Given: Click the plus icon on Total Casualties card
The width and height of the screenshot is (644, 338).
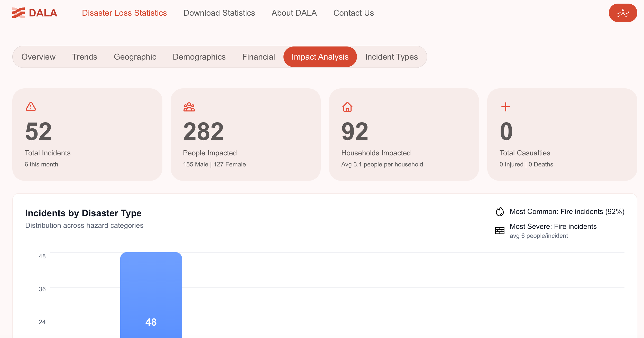Looking at the screenshot, I should (x=506, y=107).
